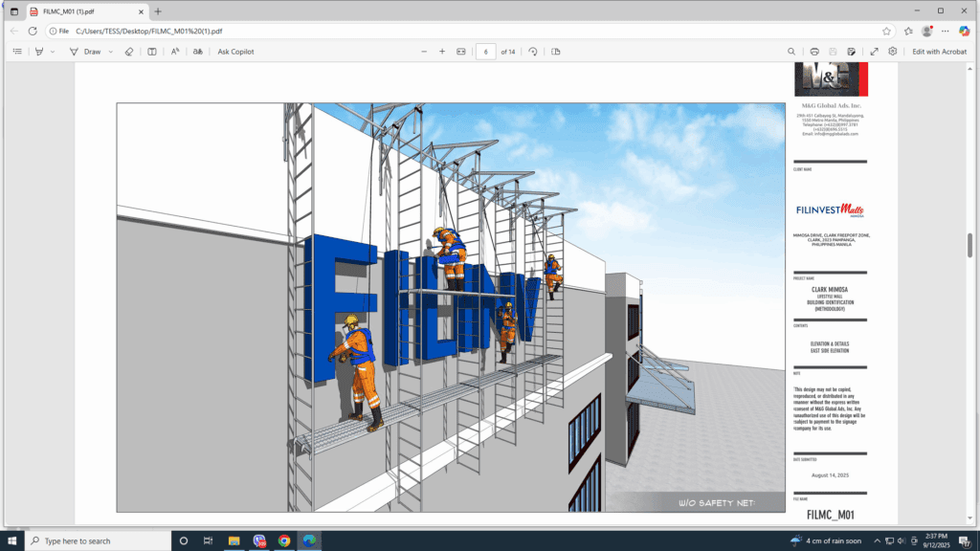The image size is (980, 551).
Task: Rotate the PDF page
Action: [x=533, y=51]
